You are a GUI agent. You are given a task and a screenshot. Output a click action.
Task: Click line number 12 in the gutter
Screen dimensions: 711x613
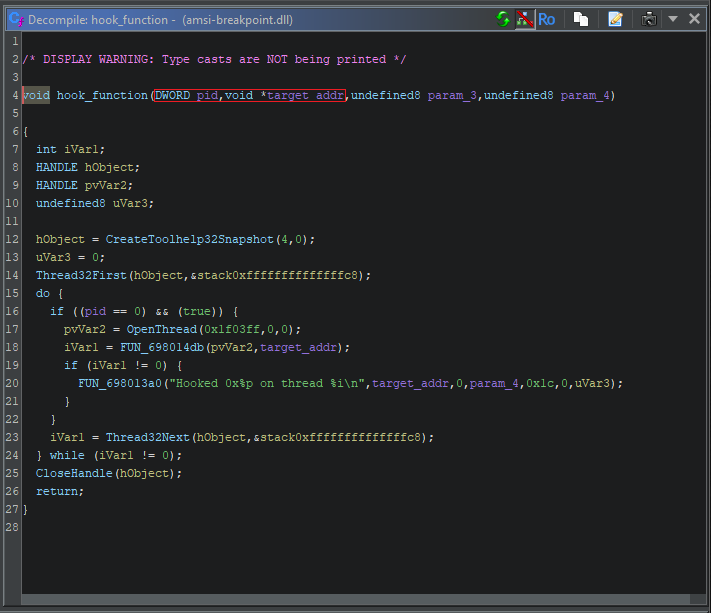12,239
